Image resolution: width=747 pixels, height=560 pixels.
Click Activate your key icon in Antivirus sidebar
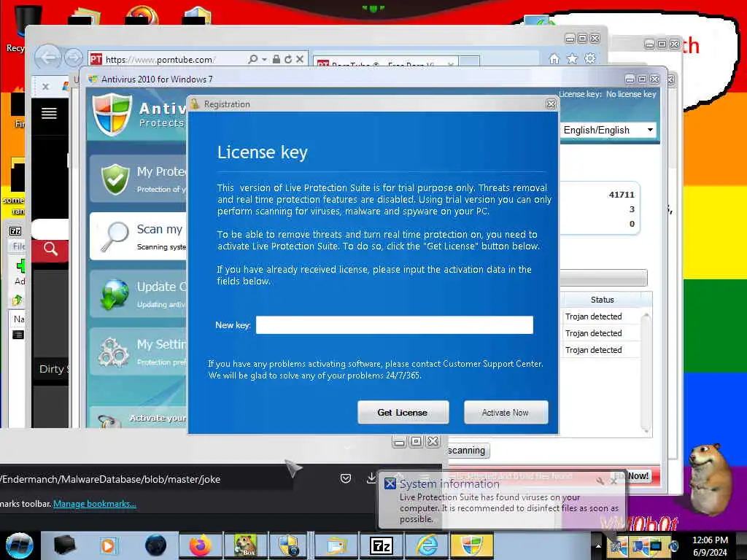[108, 421]
